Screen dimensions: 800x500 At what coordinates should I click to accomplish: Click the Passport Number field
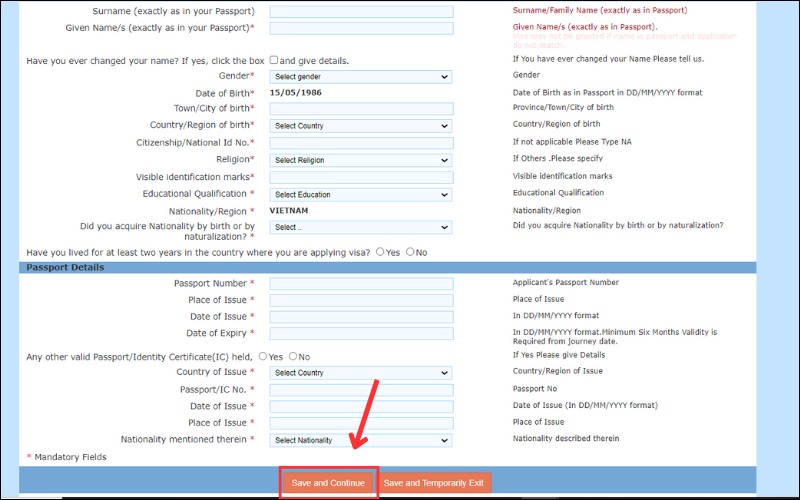coord(361,284)
